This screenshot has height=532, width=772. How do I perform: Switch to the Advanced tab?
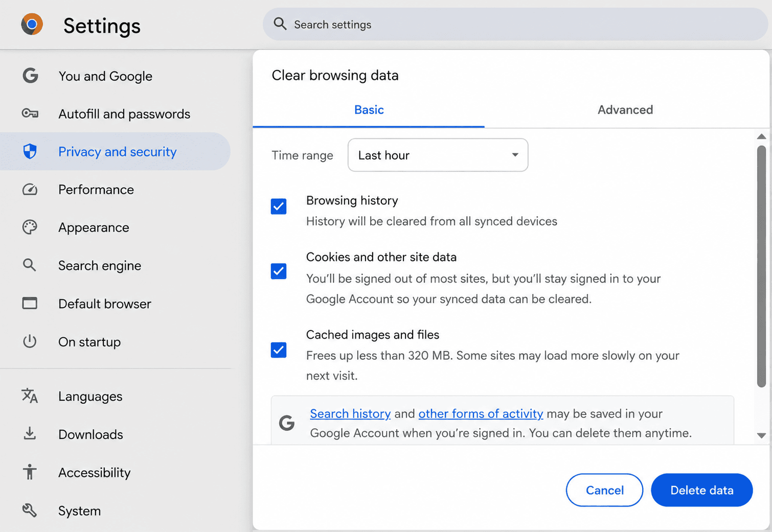tap(625, 110)
